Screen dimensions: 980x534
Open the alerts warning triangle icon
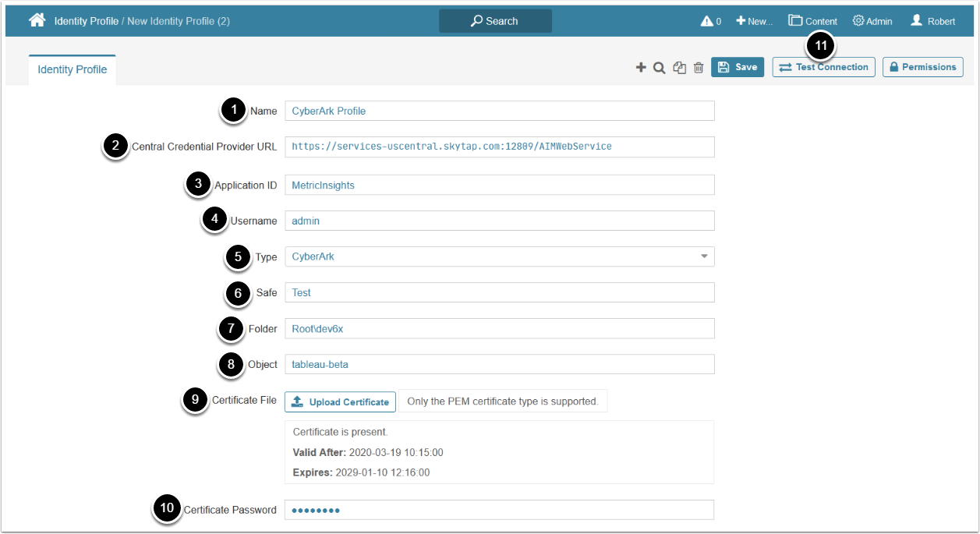pyautogui.click(x=706, y=21)
